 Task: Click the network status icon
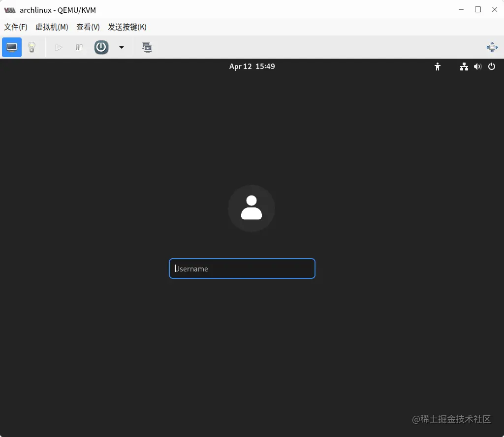pos(464,67)
